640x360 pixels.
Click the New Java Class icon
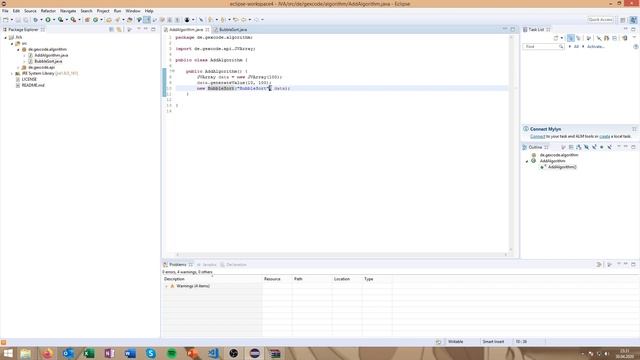click(96, 20)
